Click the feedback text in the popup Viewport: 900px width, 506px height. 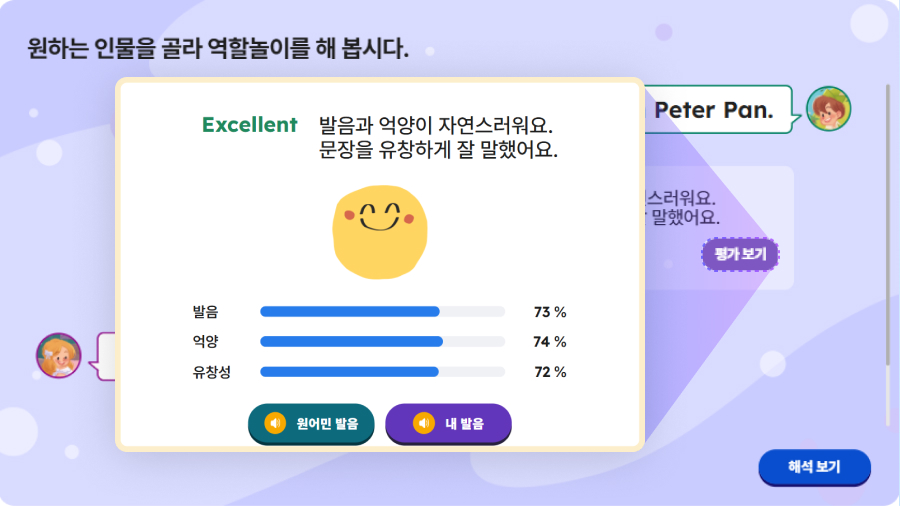coord(437,139)
